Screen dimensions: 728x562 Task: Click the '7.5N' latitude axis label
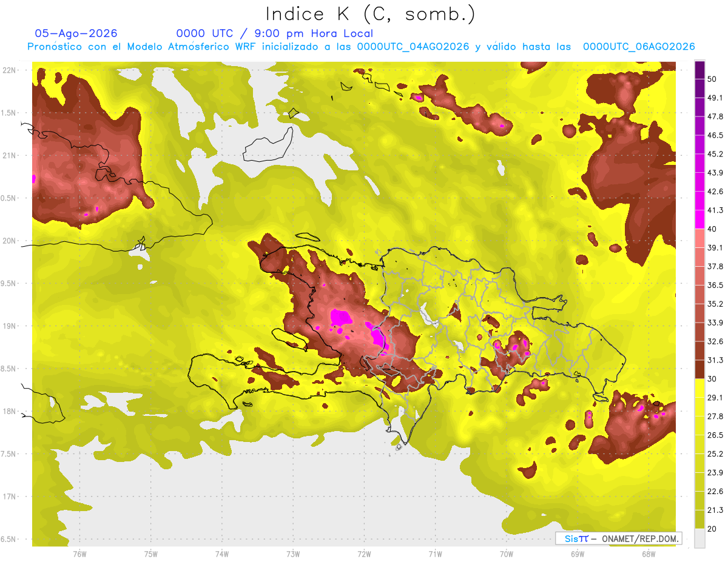point(9,453)
